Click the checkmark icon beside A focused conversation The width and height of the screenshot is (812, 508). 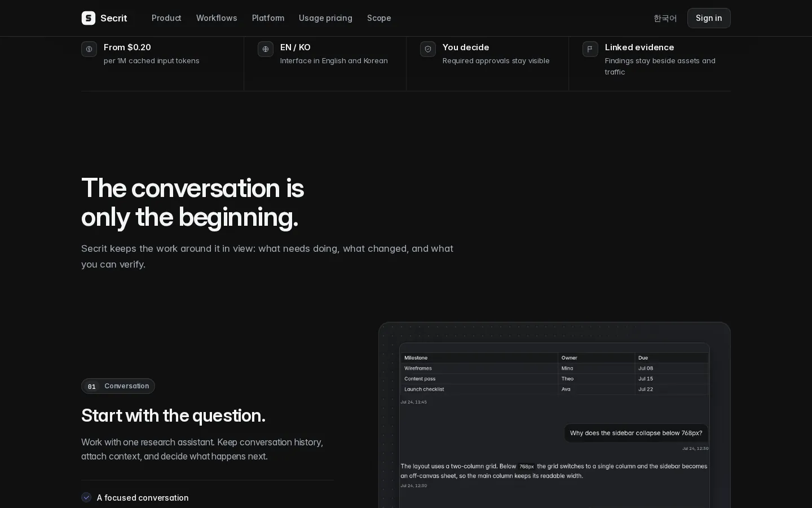pos(86,497)
